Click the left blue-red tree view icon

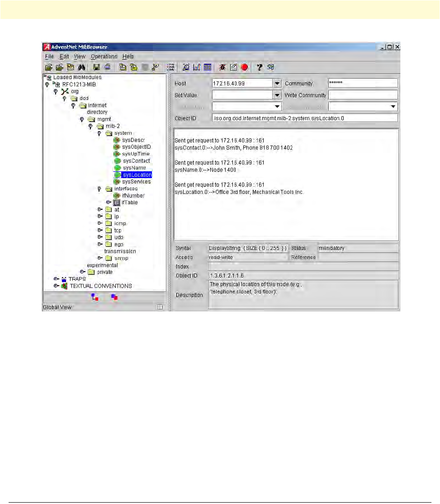(95, 297)
